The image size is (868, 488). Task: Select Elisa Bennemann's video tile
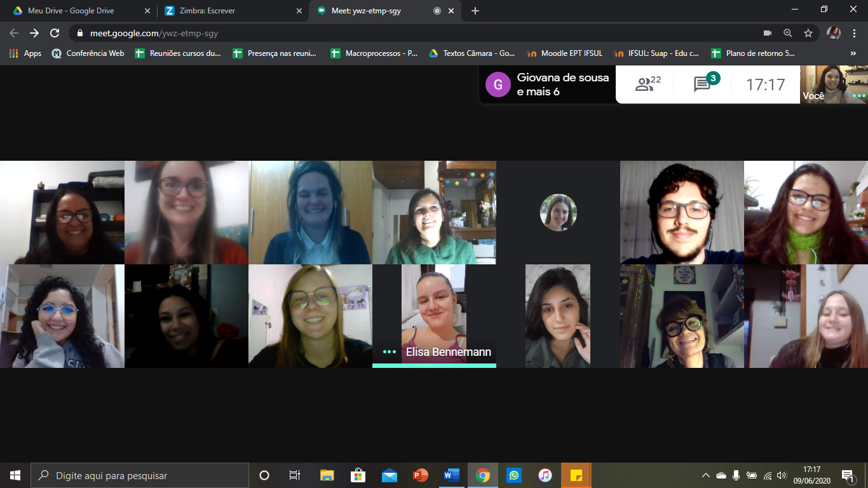[434, 316]
